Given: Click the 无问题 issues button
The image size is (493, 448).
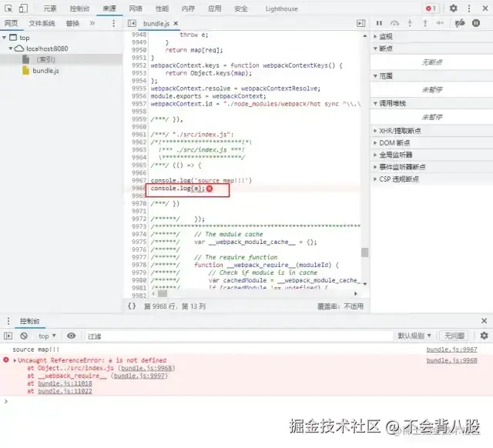Looking at the screenshot, I should click(x=454, y=336).
